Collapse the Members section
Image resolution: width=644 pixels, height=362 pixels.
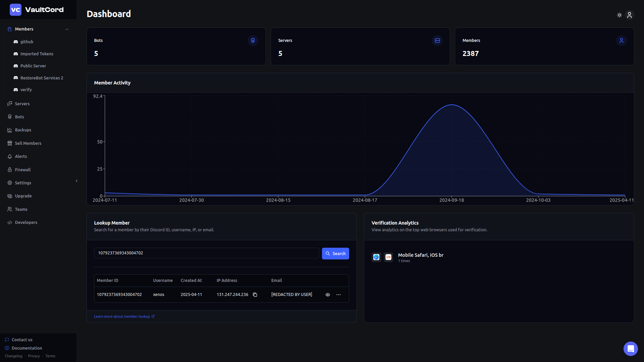tap(67, 29)
